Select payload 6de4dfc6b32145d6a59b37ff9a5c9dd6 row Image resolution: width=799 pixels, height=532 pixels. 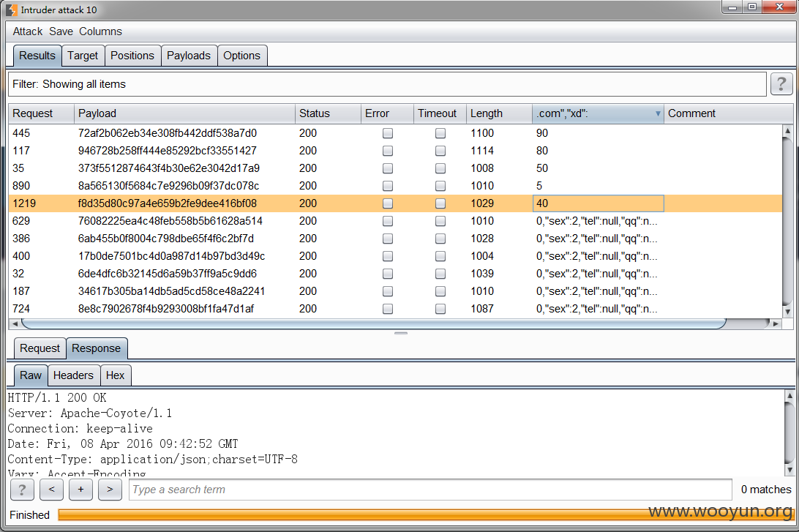click(395, 274)
